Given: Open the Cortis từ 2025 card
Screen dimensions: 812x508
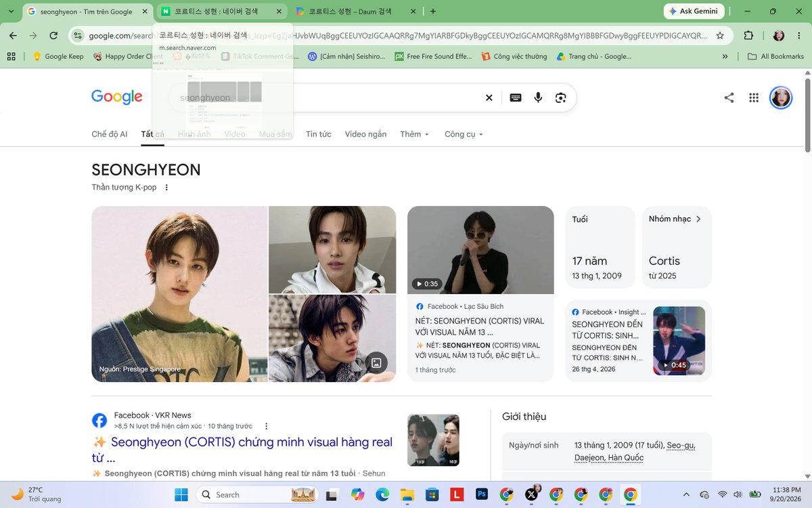Looking at the screenshot, I should pos(677,247).
